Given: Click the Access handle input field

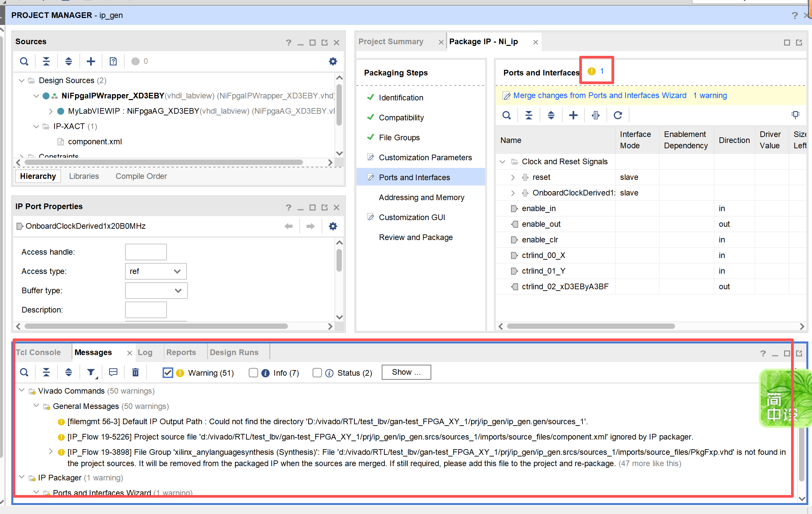Looking at the screenshot, I should coord(146,252).
